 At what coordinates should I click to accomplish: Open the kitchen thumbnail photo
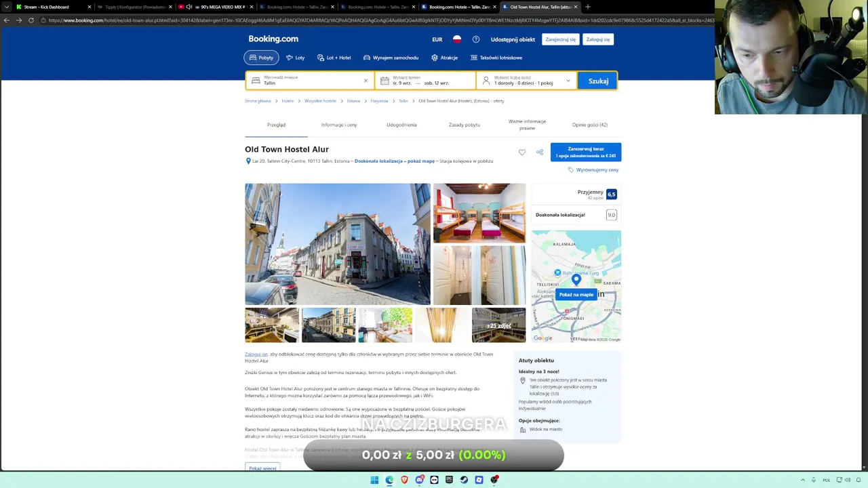point(272,325)
